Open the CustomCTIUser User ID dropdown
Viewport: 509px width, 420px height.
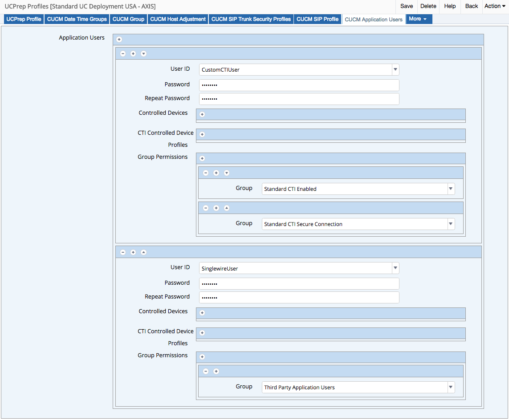pyautogui.click(x=395, y=70)
